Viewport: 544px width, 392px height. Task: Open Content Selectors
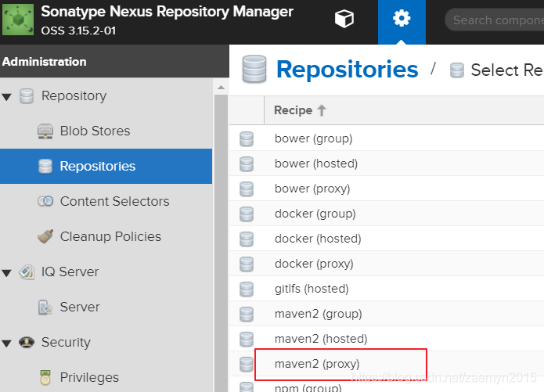click(x=114, y=201)
